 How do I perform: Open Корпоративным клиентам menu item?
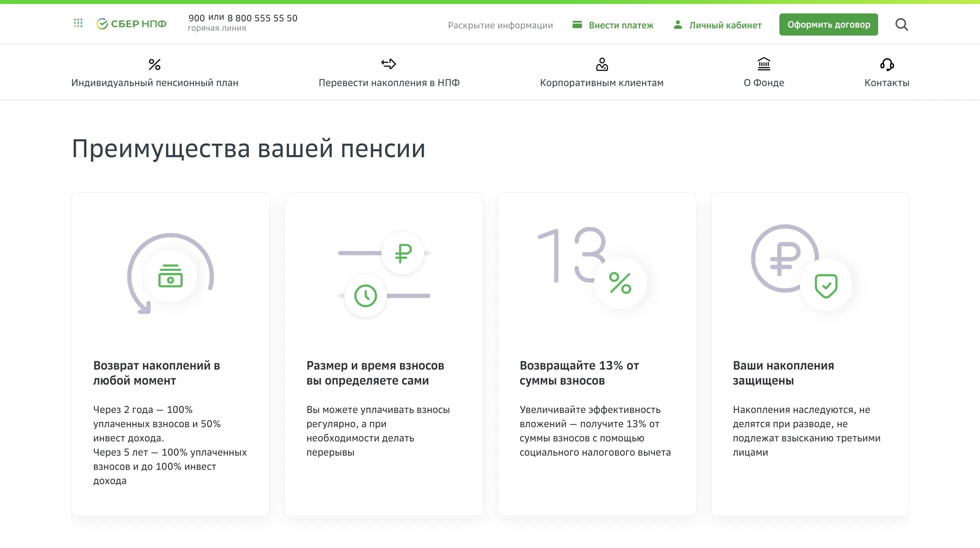tap(602, 83)
